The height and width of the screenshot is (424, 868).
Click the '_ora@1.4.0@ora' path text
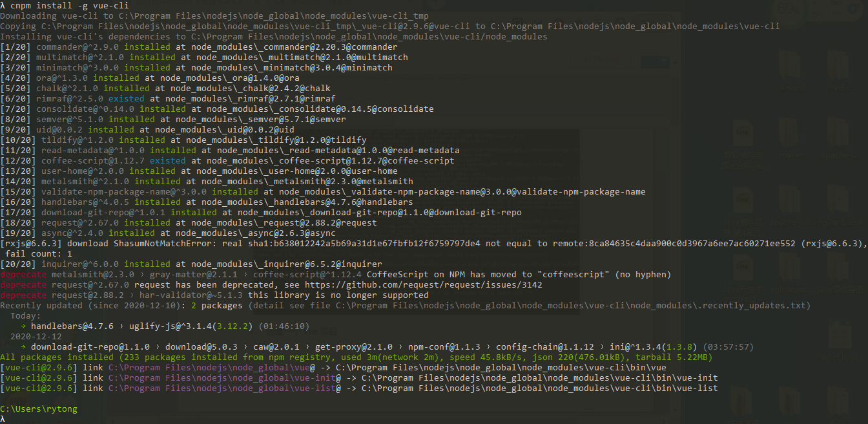click(x=263, y=78)
